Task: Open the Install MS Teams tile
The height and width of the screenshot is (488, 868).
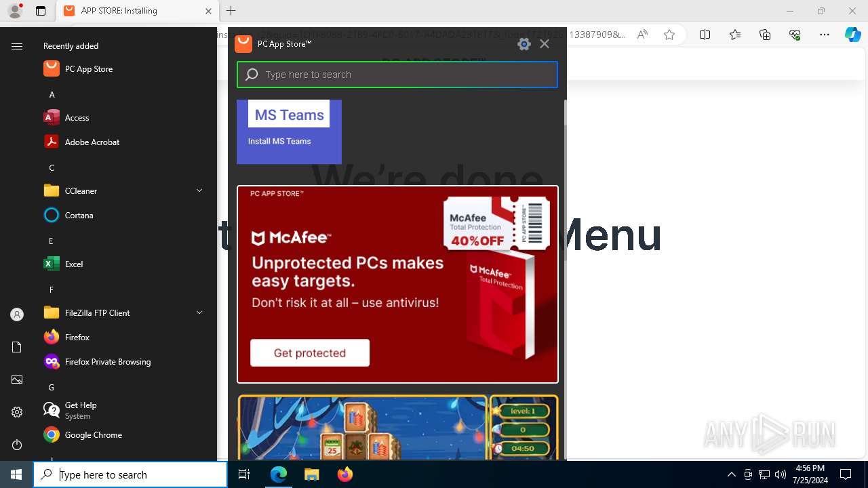Action: 289,131
